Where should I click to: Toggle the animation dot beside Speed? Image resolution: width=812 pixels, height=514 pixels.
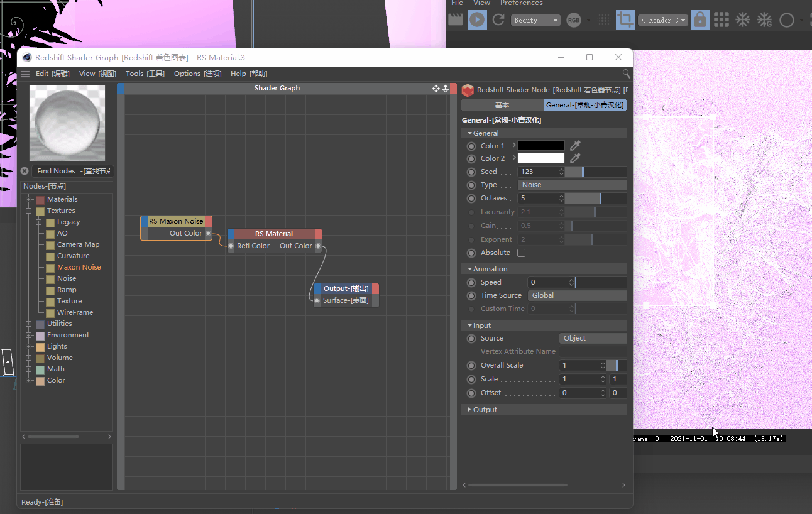click(x=471, y=282)
